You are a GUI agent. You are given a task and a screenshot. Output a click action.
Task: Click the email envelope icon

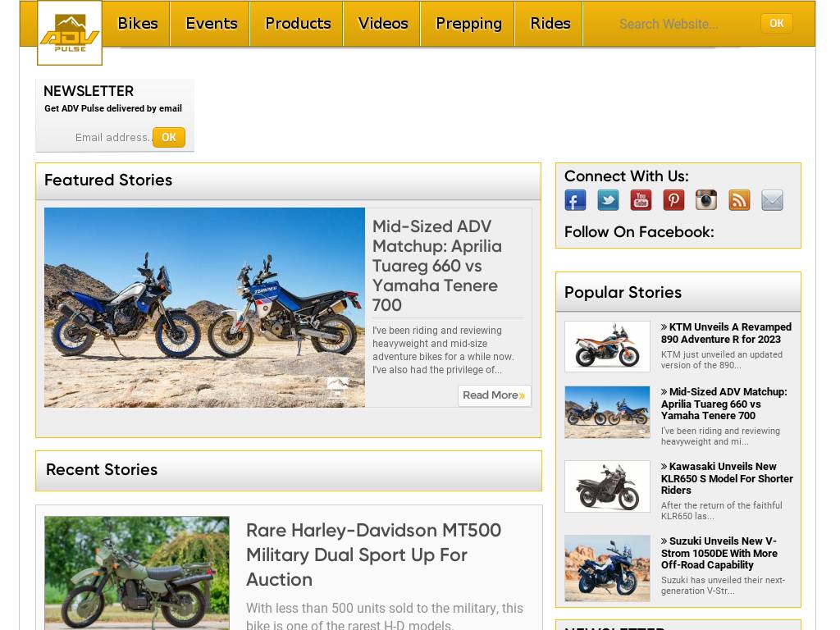coord(772,200)
